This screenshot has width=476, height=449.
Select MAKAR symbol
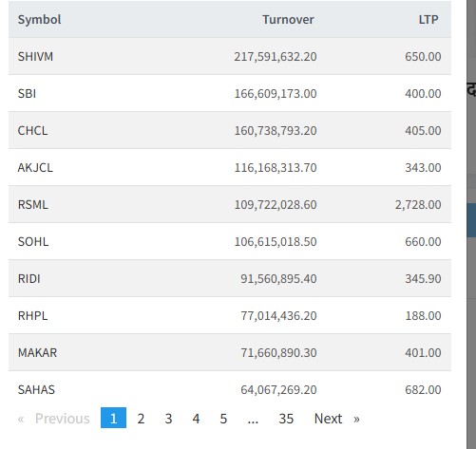[x=37, y=352]
